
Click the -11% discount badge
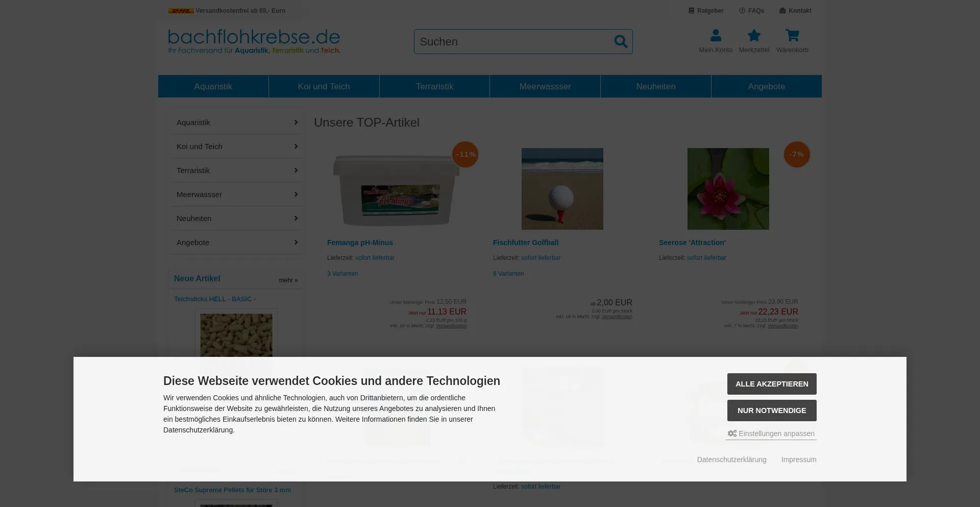pyautogui.click(x=465, y=154)
